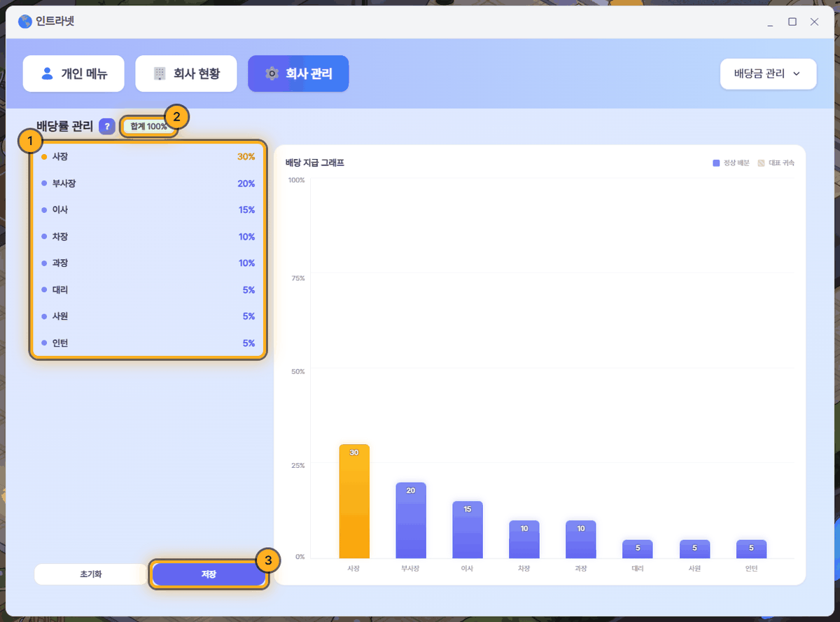Click the 대표 귀속 legend entry

pos(776,163)
